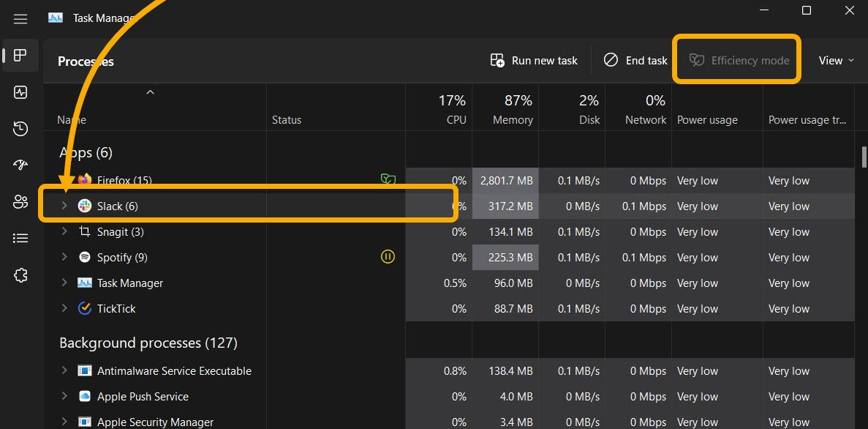This screenshot has width=868, height=429.
Task: Click Firefox's green efficiency mode leaf icon
Action: (x=388, y=178)
